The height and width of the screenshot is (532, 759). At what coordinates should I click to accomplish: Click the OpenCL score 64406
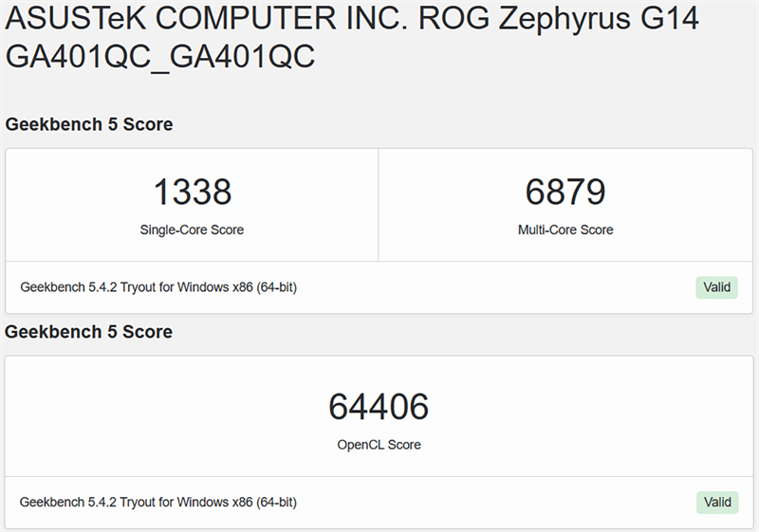pyautogui.click(x=379, y=406)
